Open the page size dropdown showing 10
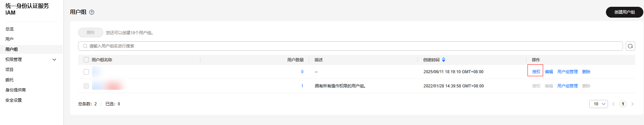The width and height of the screenshot is (644, 125). pos(598,104)
